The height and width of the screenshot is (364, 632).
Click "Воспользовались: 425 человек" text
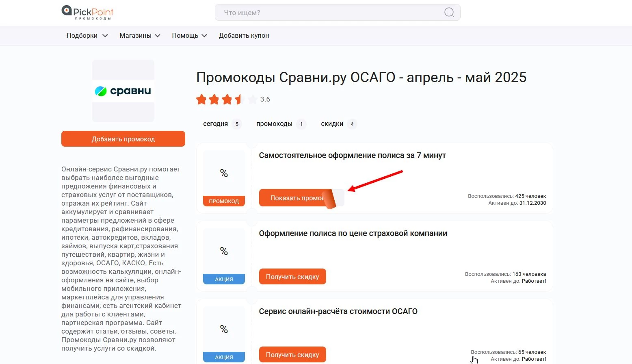(x=507, y=196)
